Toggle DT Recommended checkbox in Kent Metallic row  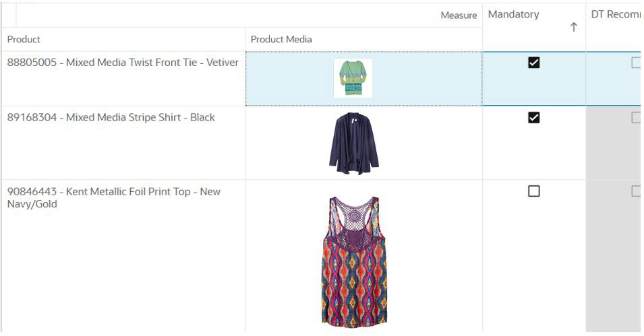point(636,191)
